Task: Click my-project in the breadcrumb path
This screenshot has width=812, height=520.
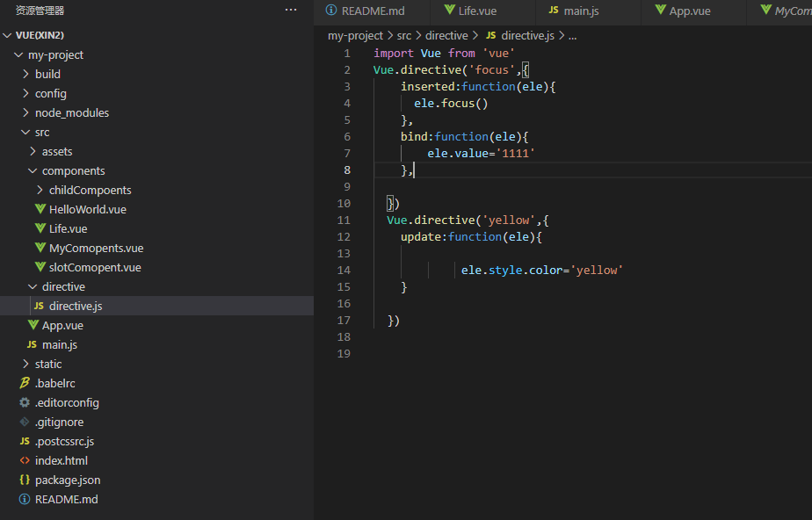Action: (355, 35)
